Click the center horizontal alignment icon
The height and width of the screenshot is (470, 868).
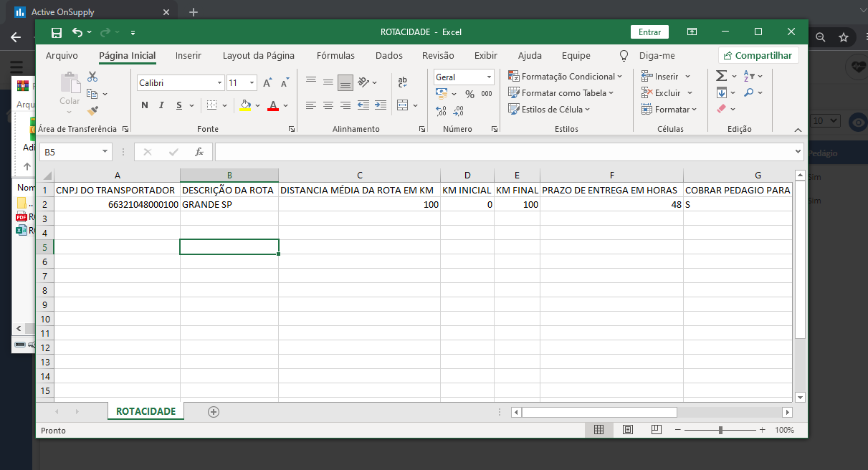click(328, 105)
